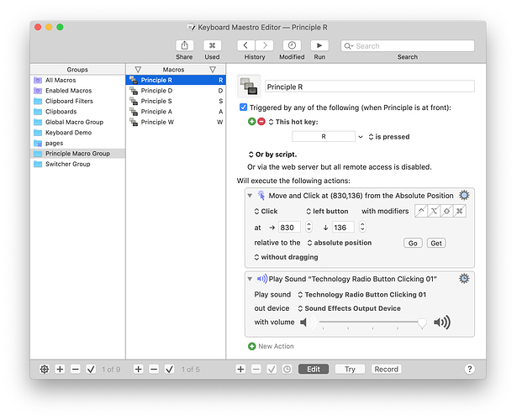Screen dimensions: 517x420
Task: Open the Used macros toolbar icon
Action: (x=212, y=45)
